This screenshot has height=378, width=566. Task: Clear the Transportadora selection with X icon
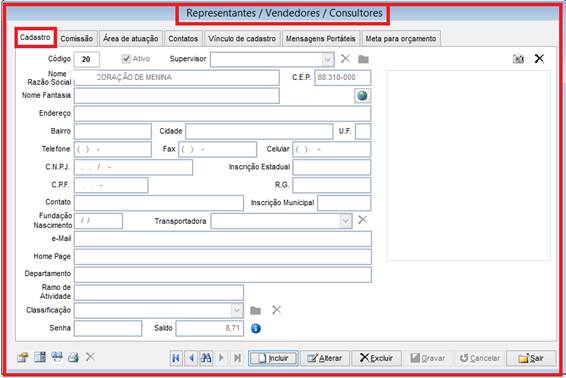coord(362,220)
